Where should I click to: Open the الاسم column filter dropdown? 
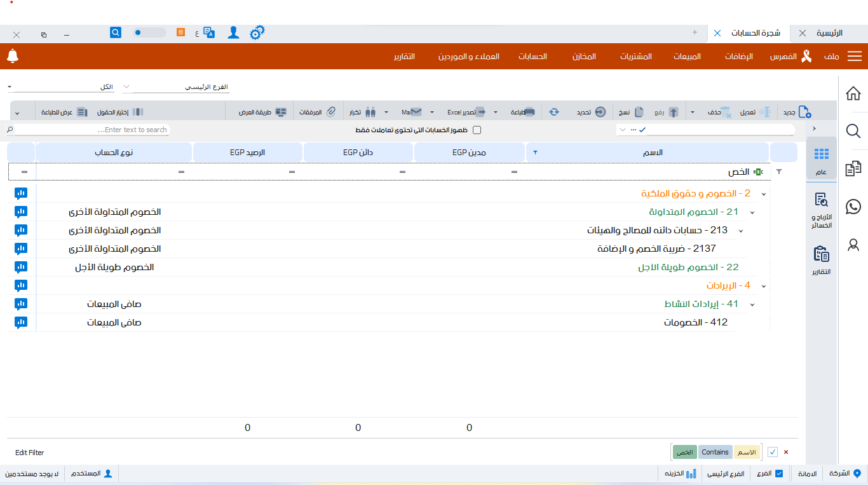tap(535, 153)
